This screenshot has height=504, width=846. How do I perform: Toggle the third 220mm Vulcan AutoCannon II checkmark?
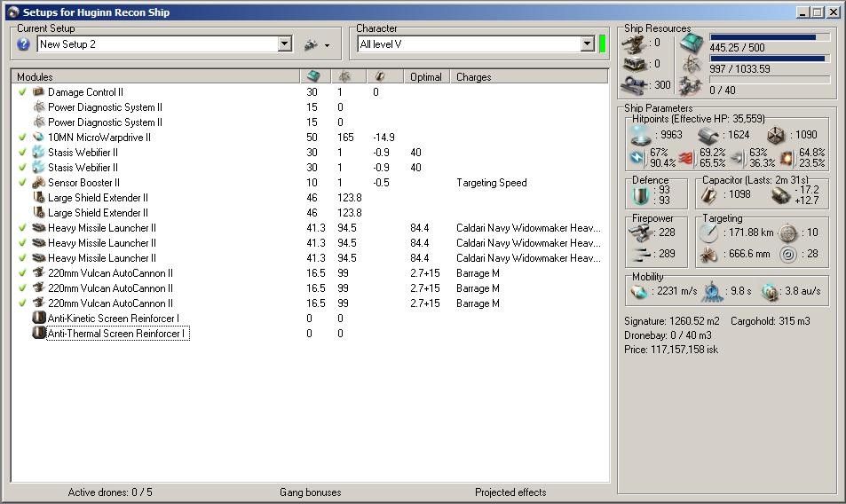22,303
